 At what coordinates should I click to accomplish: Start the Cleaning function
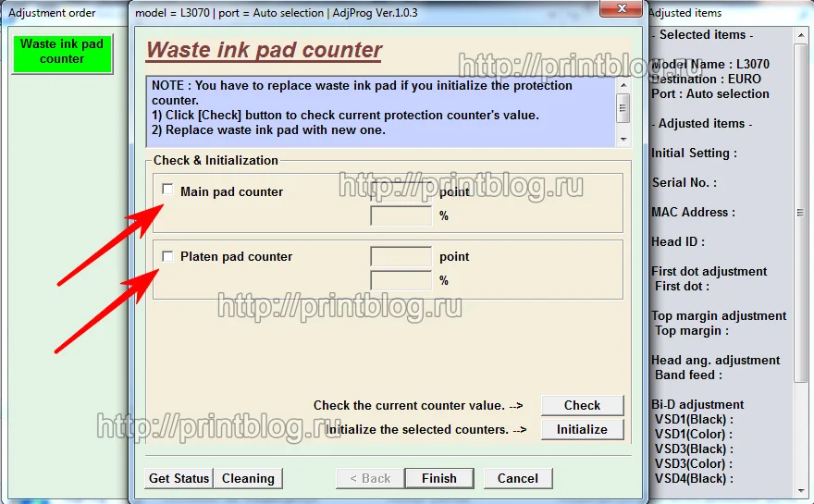(248, 478)
